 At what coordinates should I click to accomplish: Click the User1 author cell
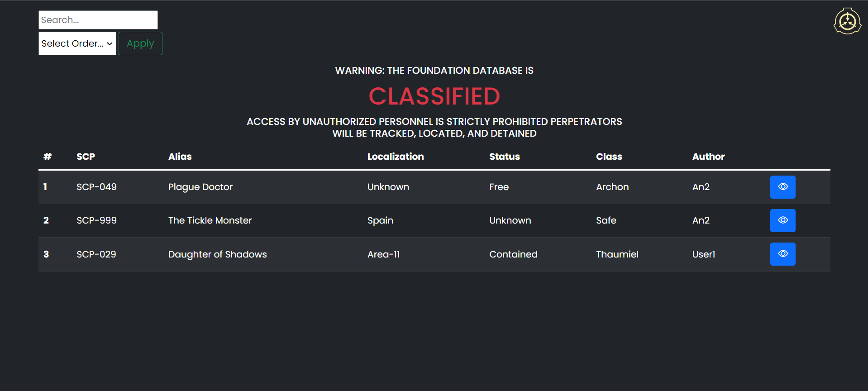[x=703, y=254]
